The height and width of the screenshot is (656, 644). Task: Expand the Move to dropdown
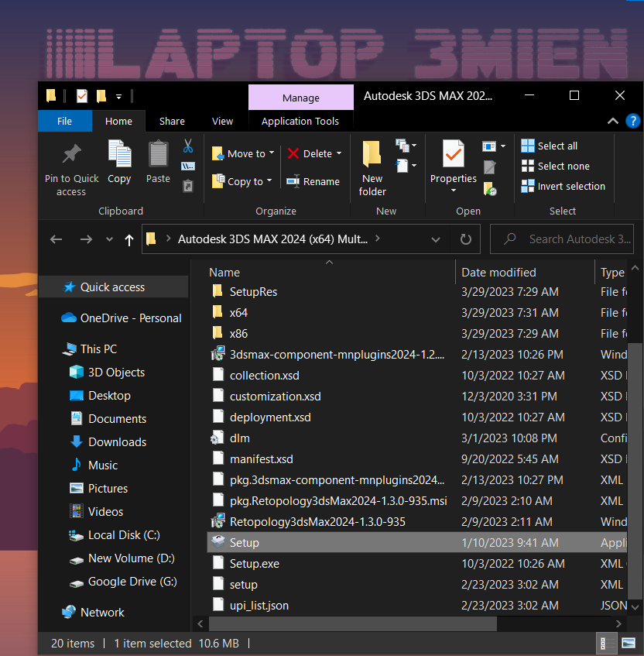point(272,153)
